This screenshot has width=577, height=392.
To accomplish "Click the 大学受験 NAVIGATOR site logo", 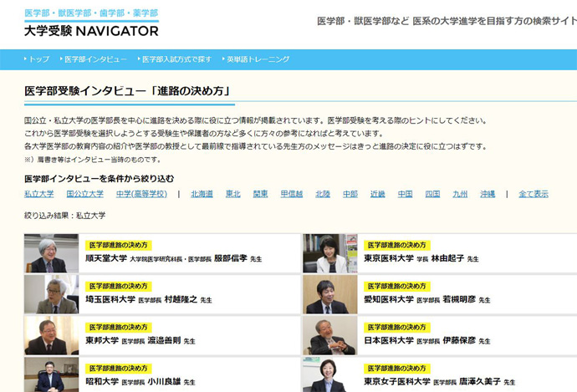I will tap(91, 23).
